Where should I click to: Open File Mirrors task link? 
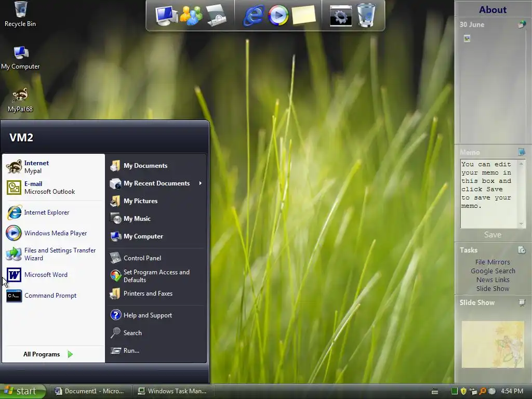(x=493, y=262)
